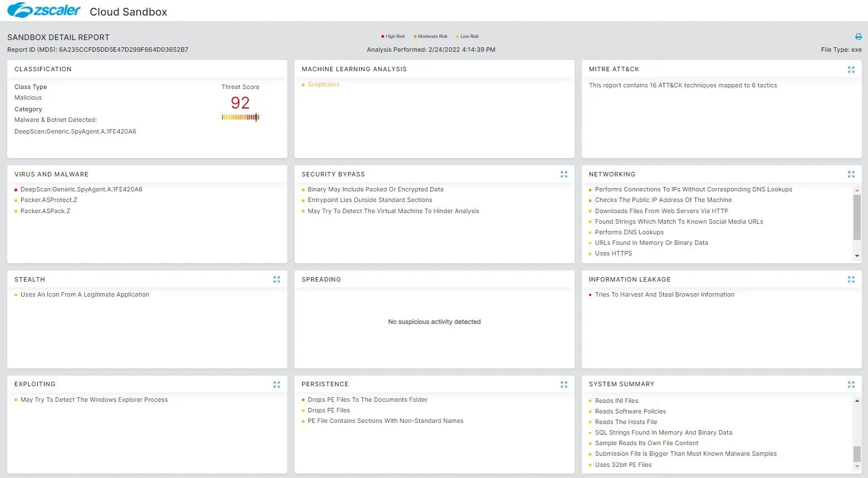Click May Try To Detect Windows Explorer Process
This screenshot has height=478, width=868.
tap(94, 400)
